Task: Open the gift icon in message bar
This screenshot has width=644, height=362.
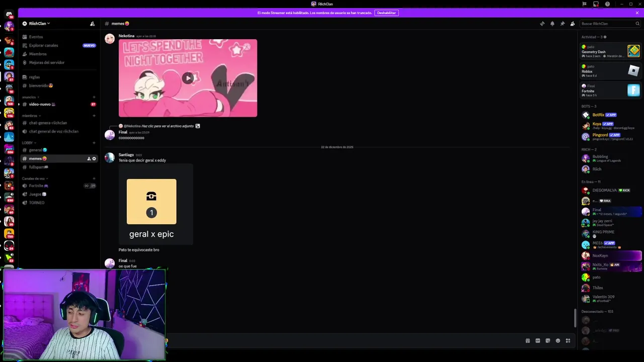Action: tap(527, 341)
